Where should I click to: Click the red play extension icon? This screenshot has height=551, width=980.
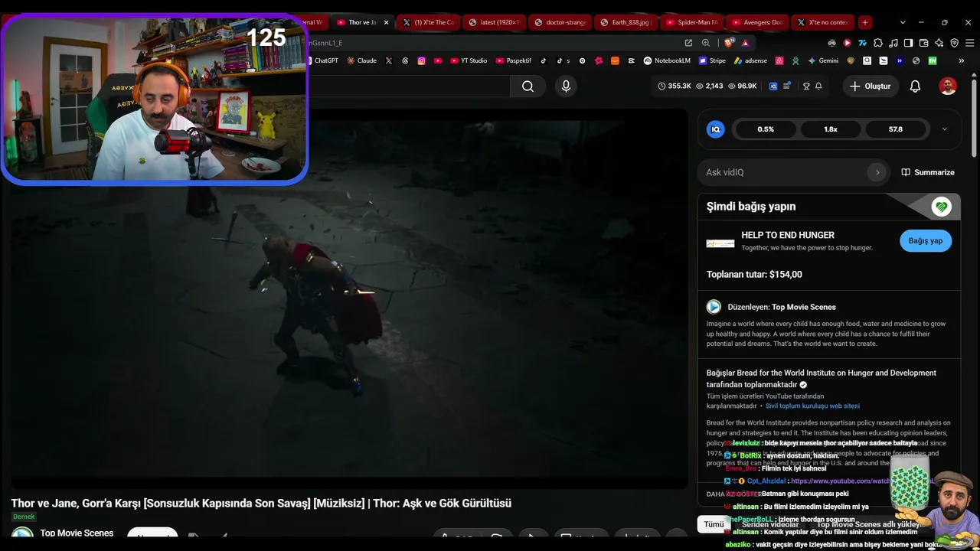click(847, 43)
